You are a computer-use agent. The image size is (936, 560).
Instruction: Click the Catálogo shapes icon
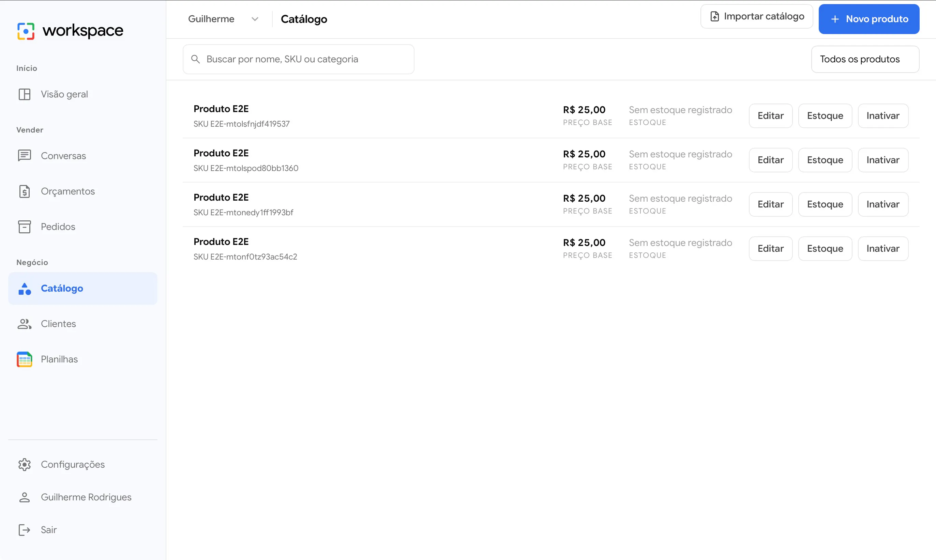tap(25, 289)
